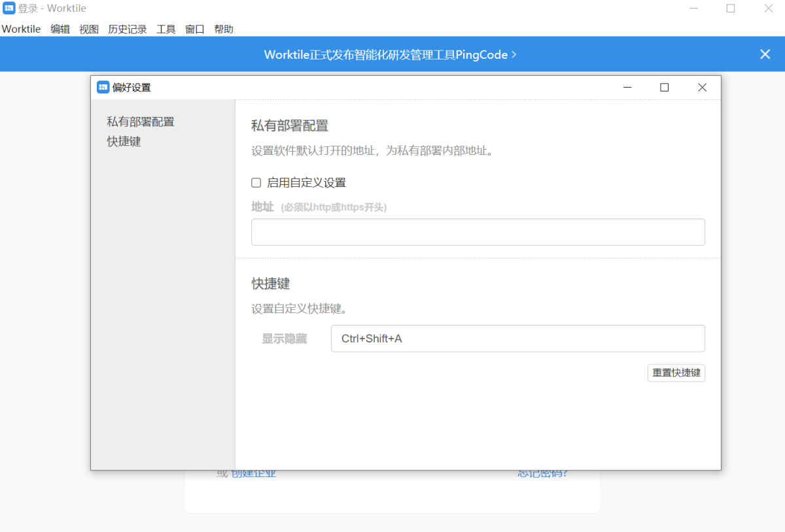The image size is (785, 532).
Task: Click the 地址 URL input field
Action: tap(478, 232)
